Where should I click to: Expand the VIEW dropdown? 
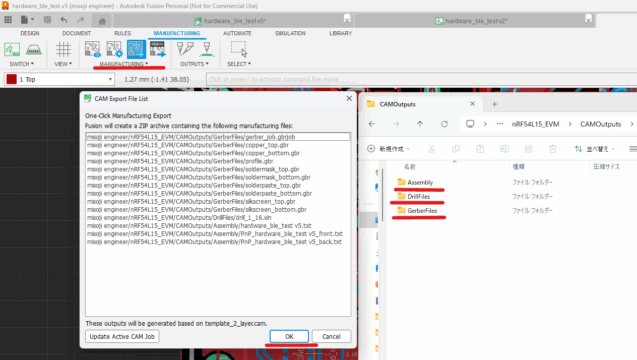pos(63,64)
